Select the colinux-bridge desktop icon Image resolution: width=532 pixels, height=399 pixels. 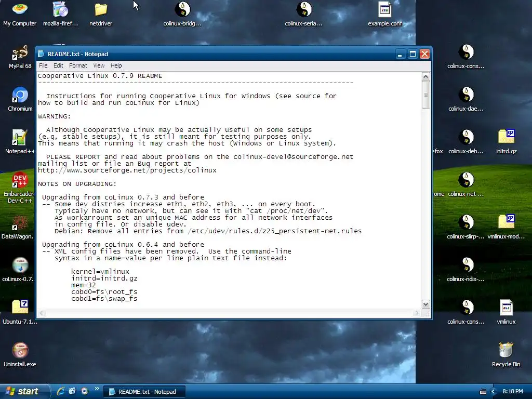tap(182, 14)
